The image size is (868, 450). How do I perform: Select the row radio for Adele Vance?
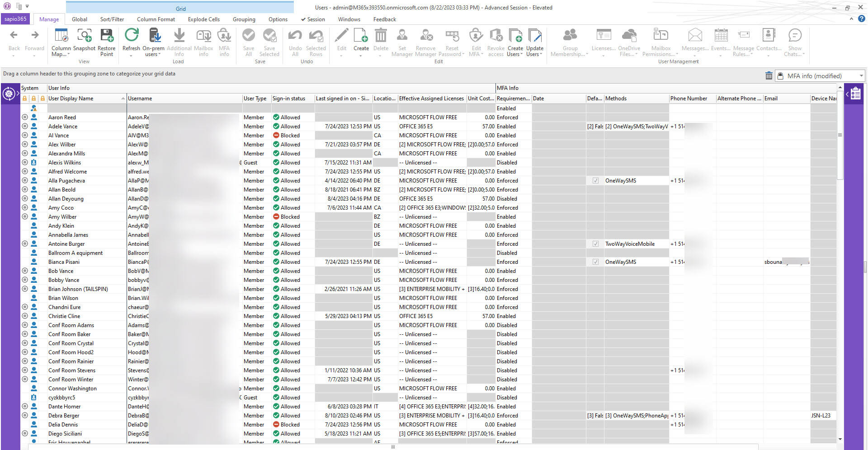coord(25,127)
